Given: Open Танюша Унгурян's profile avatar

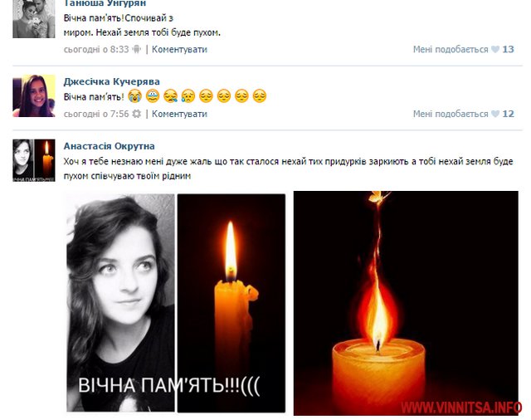Looking at the screenshot, I should [34, 19].
